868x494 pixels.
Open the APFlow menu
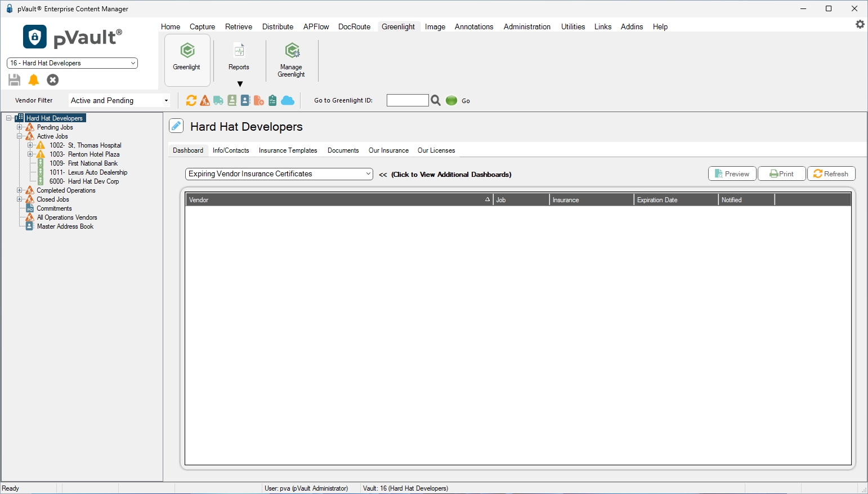point(316,26)
